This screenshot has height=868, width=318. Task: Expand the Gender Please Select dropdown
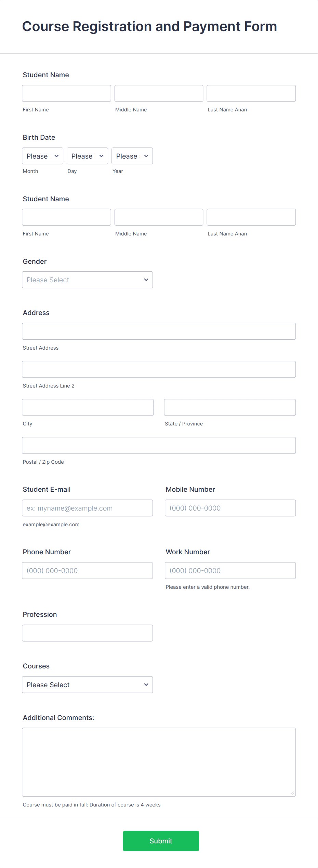[88, 280]
